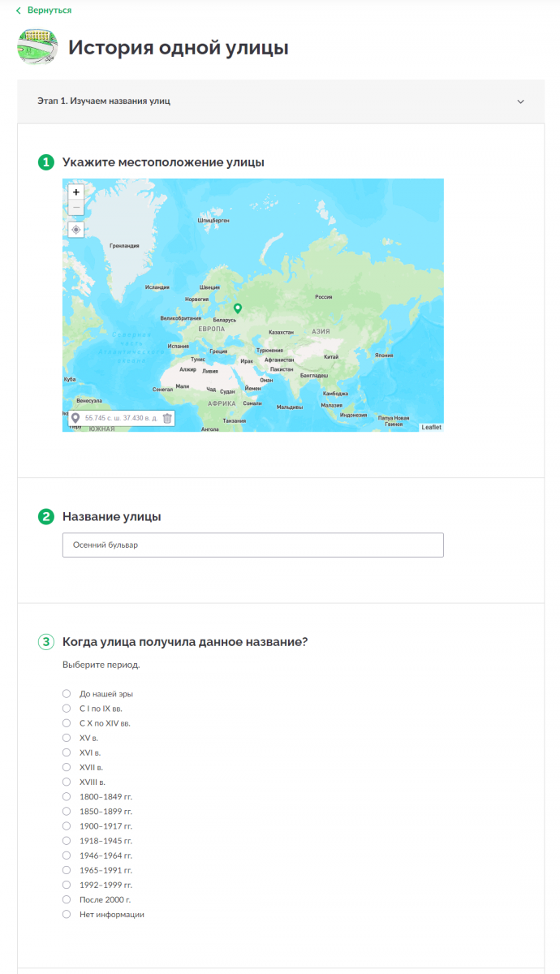Screen dimensions: 560x974
Task: Click the project thumbnail logo image
Action: [37, 47]
